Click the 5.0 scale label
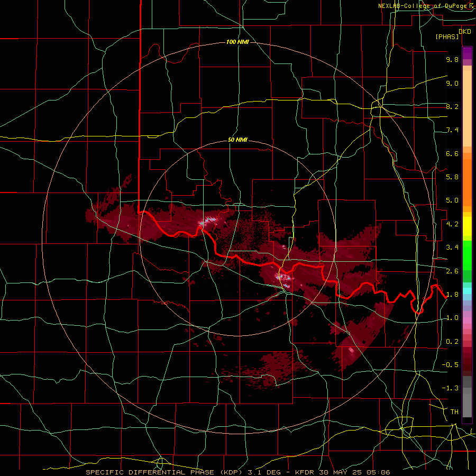This screenshot has height=476, width=476. tap(452, 200)
